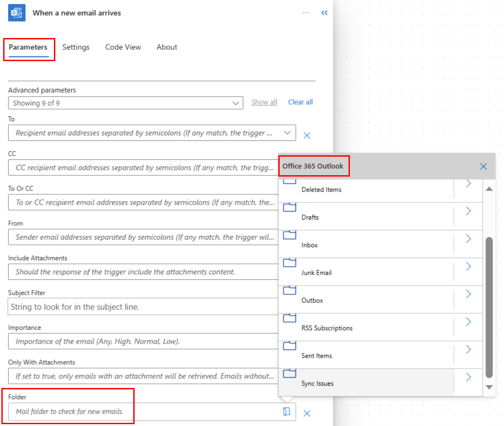Open the trigger's more-commands ellipsis icon
Image resolution: width=504 pixels, height=426 pixels.
click(x=305, y=13)
